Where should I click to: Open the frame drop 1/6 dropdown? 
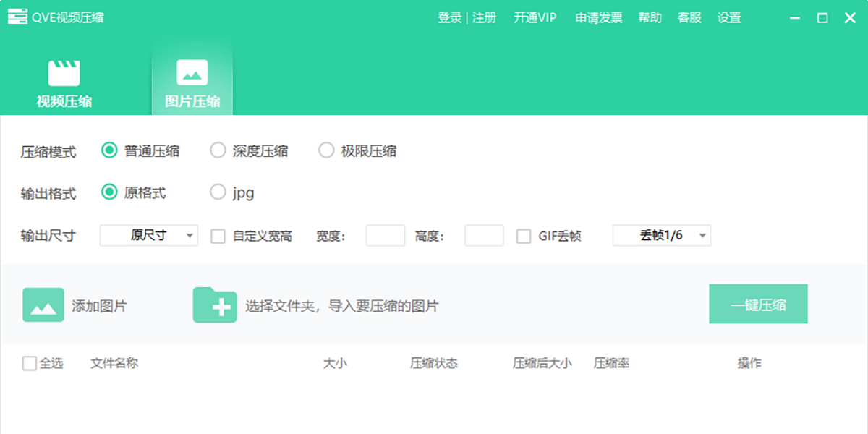[661, 235]
